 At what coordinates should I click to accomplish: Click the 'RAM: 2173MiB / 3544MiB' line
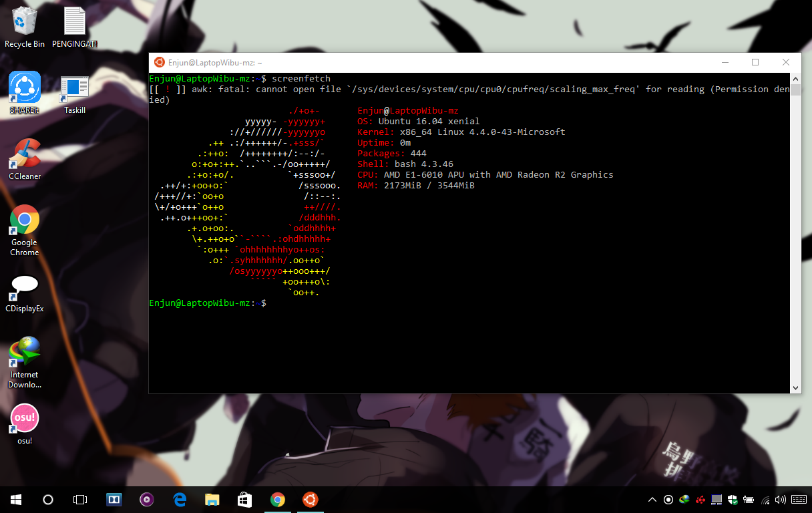tap(416, 186)
